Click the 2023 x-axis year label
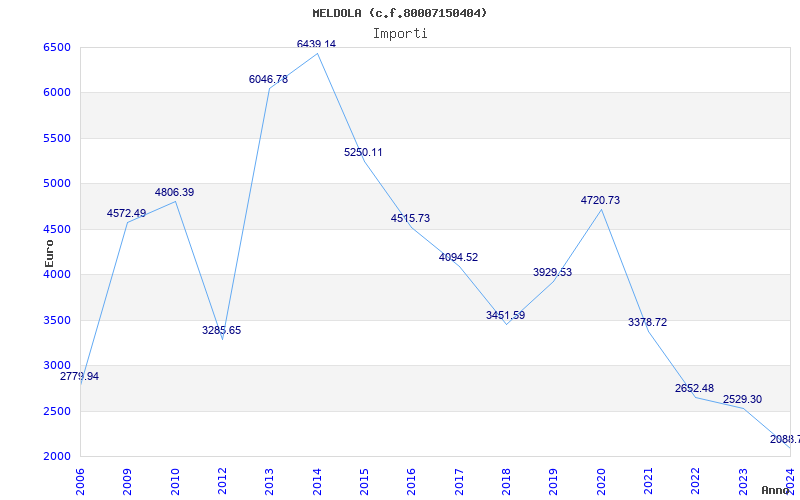This screenshot has width=800, height=500. (743, 482)
